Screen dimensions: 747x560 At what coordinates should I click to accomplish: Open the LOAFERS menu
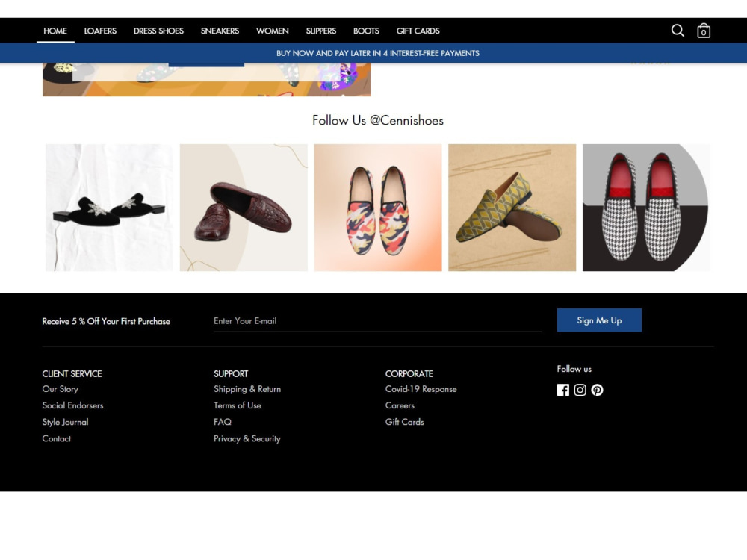pyautogui.click(x=100, y=31)
